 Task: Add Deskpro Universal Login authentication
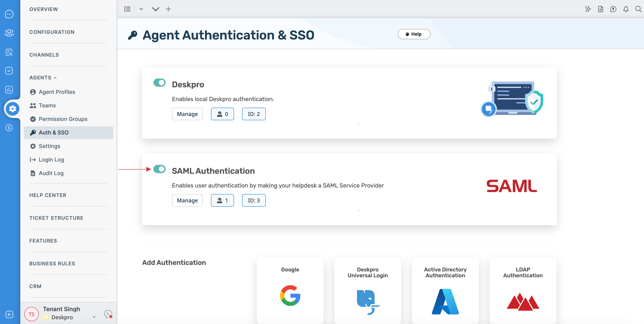click(368, 291)
